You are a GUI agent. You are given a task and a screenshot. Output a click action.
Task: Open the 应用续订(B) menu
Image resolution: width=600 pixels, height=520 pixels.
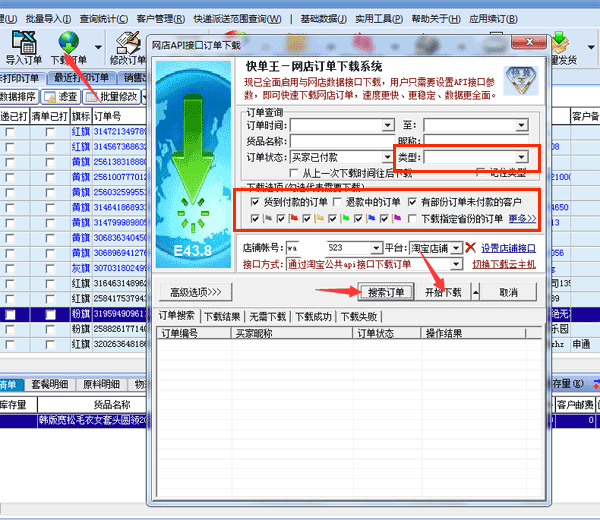pos(493,19)
